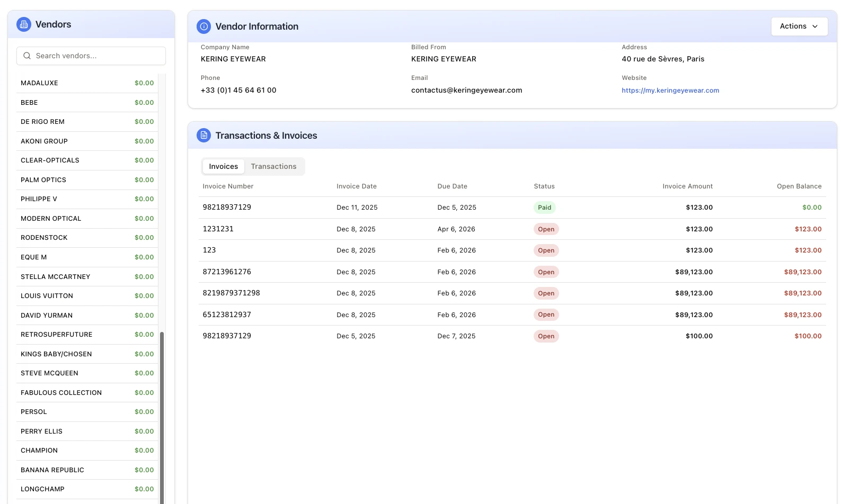Select vendor MODERN OPTICAL
The width and height of the screenshot is (841, 504).
coord(87,219)
